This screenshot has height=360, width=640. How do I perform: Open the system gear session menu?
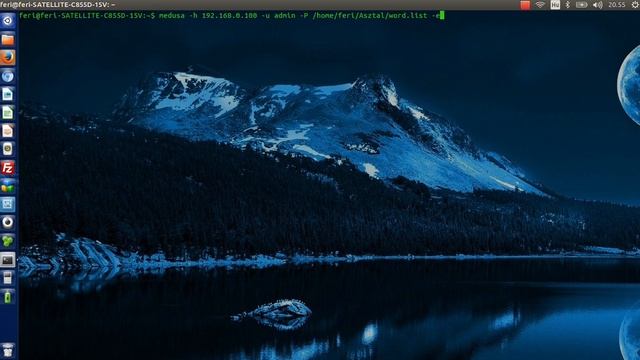point(635,5)
